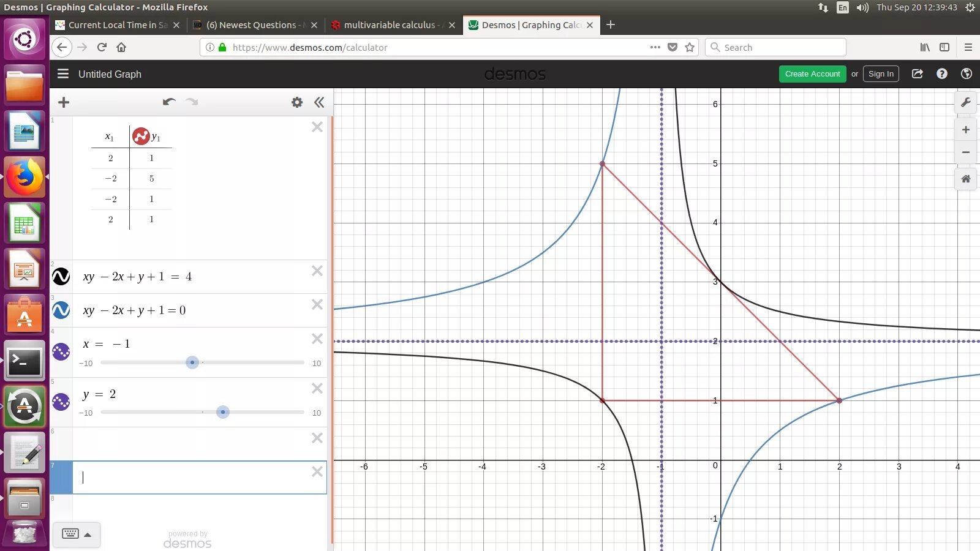Click the Firefox search box
The height and width of the screenshot is (551, 980).
(776, 47)
